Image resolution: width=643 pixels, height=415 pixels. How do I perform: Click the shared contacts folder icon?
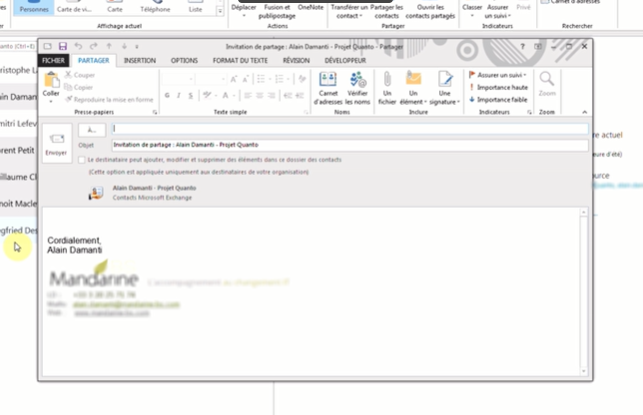pyautogui.click(x=96, y=193)
